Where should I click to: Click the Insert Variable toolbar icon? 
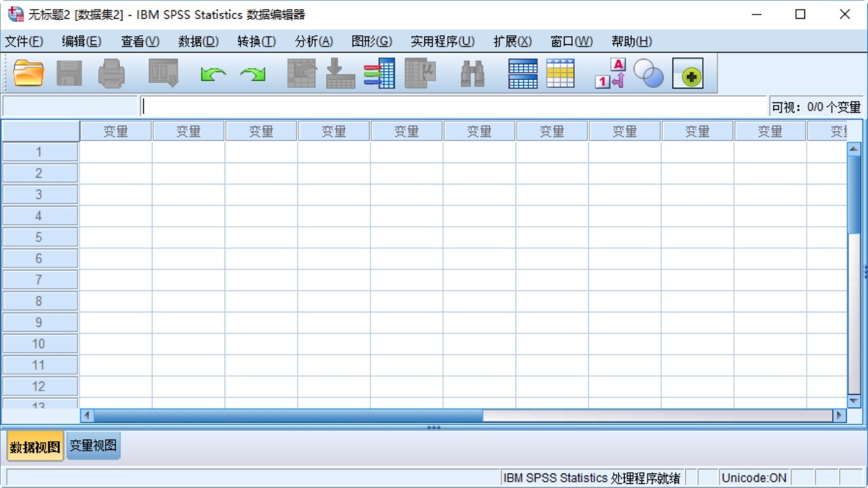(x=560, y=73)
